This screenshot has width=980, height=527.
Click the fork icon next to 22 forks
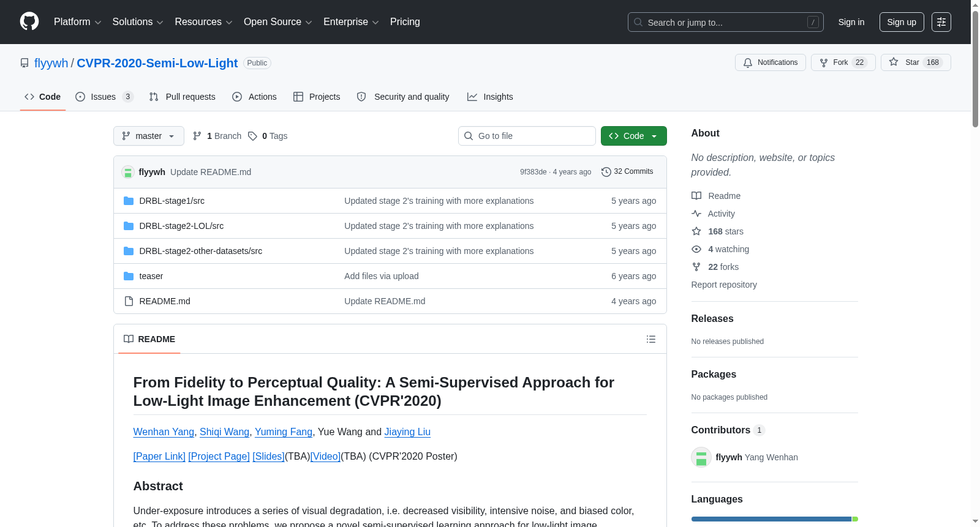pos(696,267)
